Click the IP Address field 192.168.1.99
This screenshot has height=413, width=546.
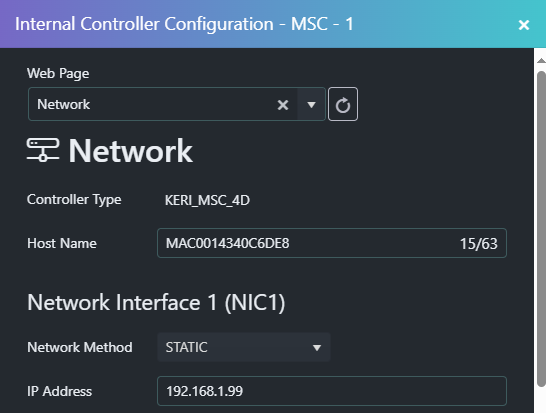(332, 391)
